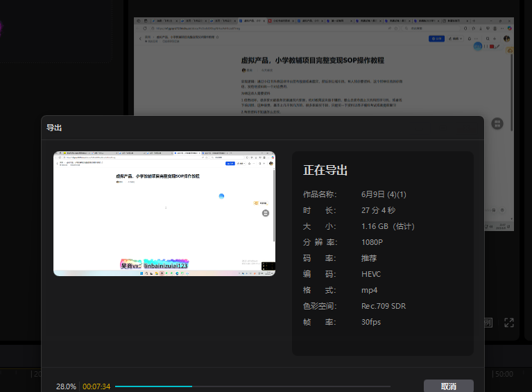The width and height of the screenshot is (532, 392).
Task: Click the HEVC encoding value
Action: pyautogui.click(x=372, y=274)
